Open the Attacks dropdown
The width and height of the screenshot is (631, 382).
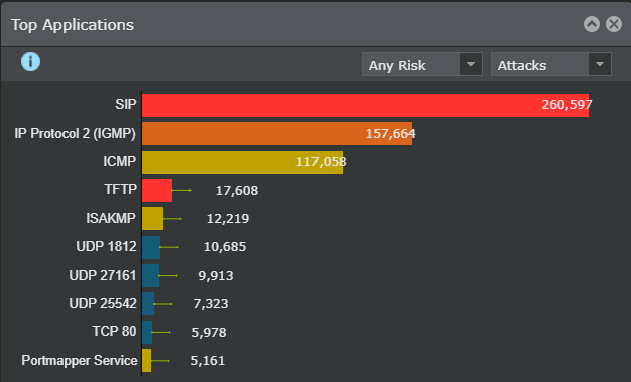[551, 64]
